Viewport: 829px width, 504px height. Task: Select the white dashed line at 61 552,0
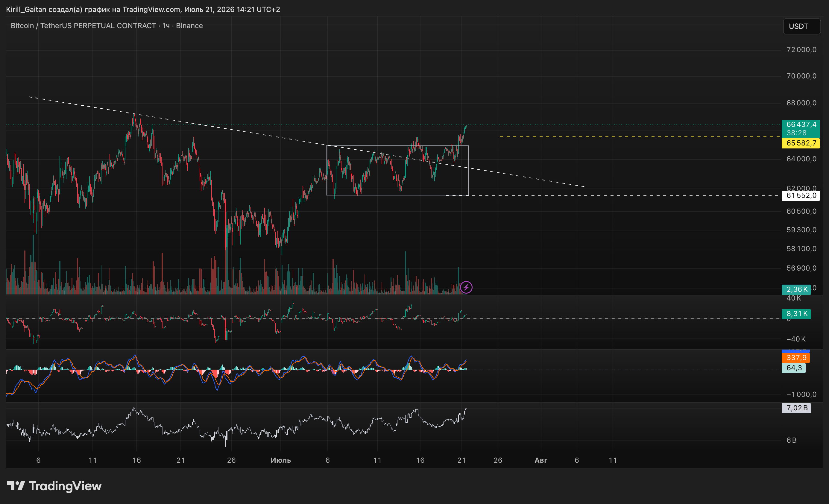click(x=612, y=195)
